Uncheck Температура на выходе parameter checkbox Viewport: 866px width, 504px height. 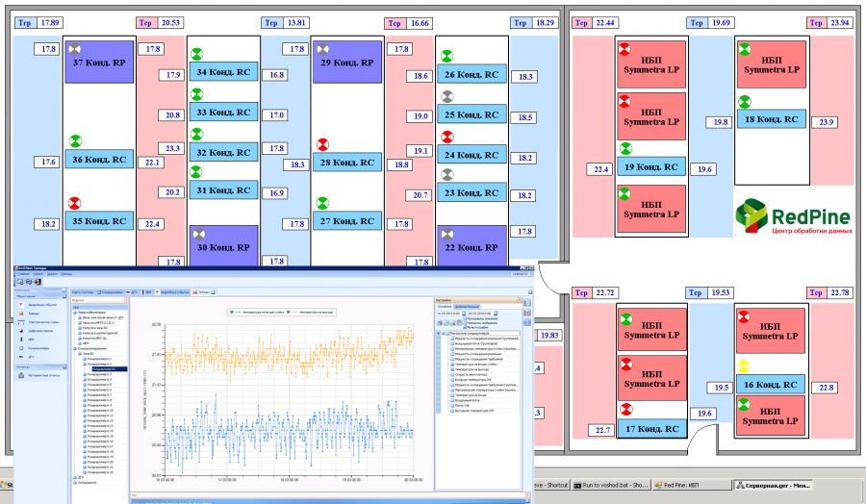click(x=452, y=369)
